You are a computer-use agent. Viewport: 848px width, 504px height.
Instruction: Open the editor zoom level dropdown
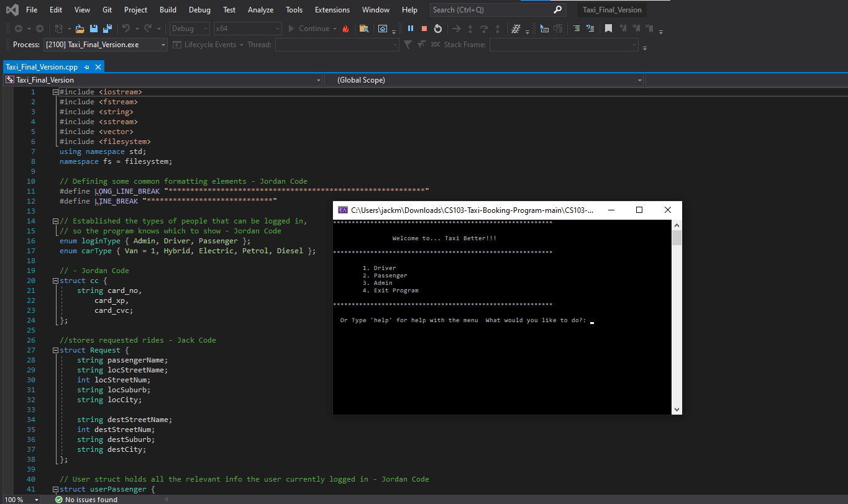[x=36, y=500]
